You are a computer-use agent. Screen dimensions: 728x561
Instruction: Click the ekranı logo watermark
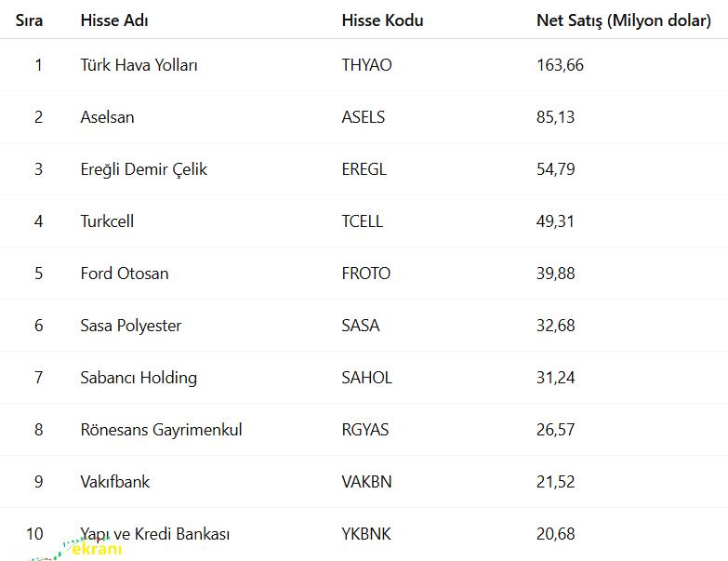point(88,549)
